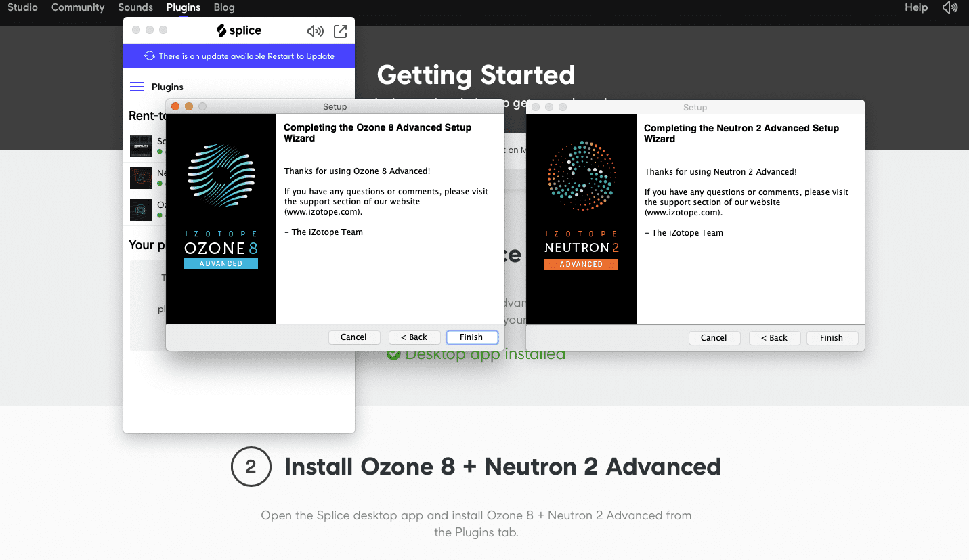Screen dimensions: 969x560
Task: Click 'Open the Splice desktop app' instruction paragraph
Action: (476, 523)
